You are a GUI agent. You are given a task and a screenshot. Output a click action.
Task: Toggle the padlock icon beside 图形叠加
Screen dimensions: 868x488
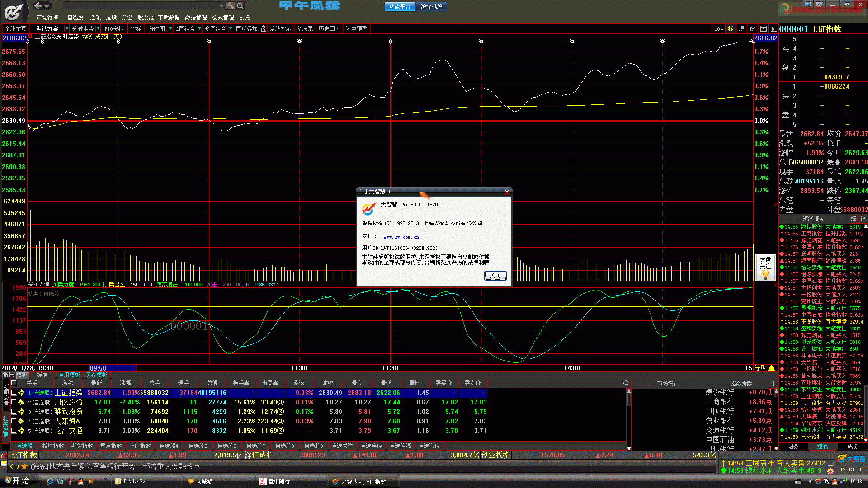point(264,29)
